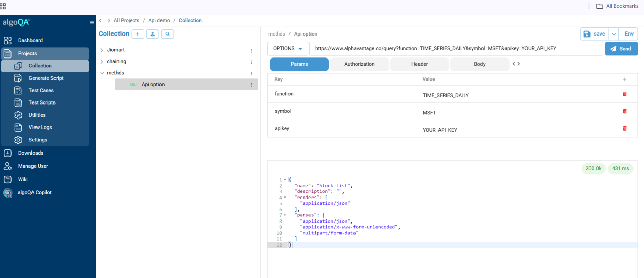Click the Projects sidebar icon

coord(8,53)
